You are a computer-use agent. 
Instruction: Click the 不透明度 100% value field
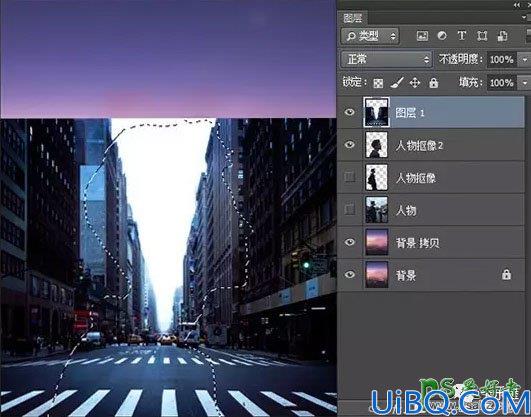pyautogui.click(x=502, y=60)
